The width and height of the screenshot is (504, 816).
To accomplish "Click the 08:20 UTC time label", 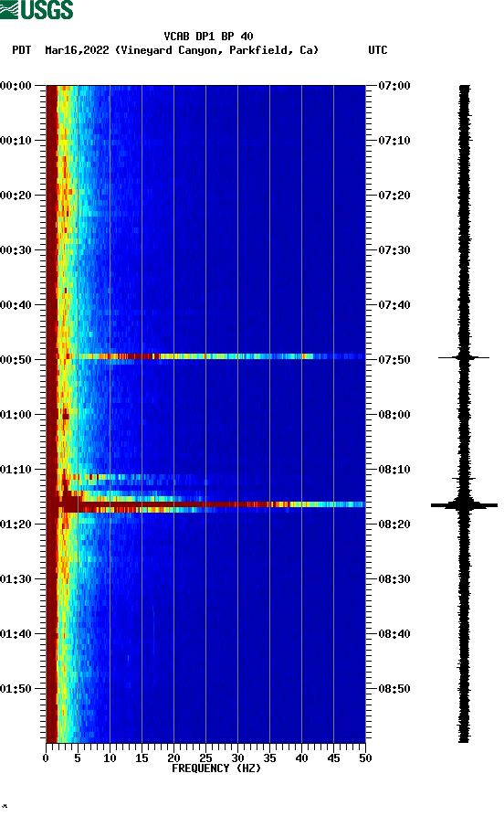I will point(394,525).
